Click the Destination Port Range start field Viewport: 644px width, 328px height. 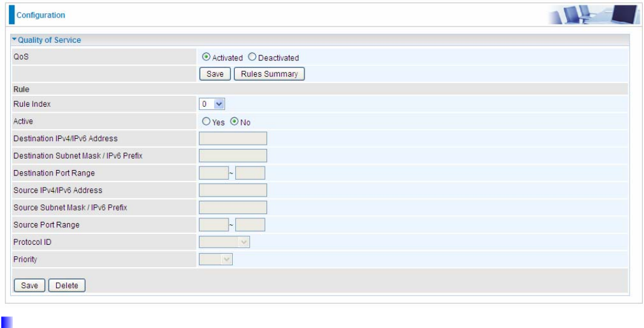(x=213, y=173)
